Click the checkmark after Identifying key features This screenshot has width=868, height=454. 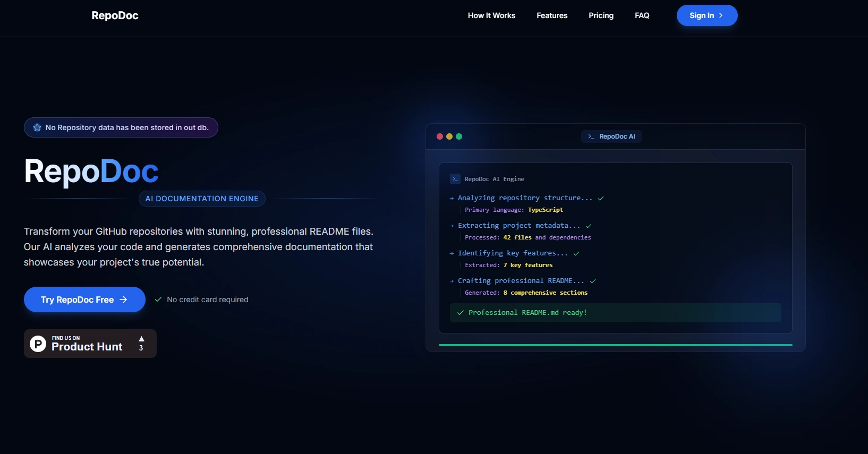pyautogui.click(x=576, y=253)
